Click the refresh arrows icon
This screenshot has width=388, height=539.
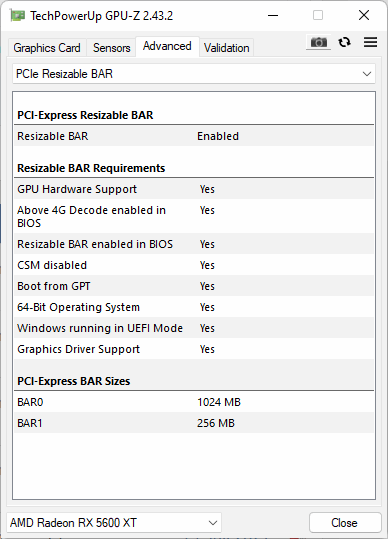click(344, 42)
